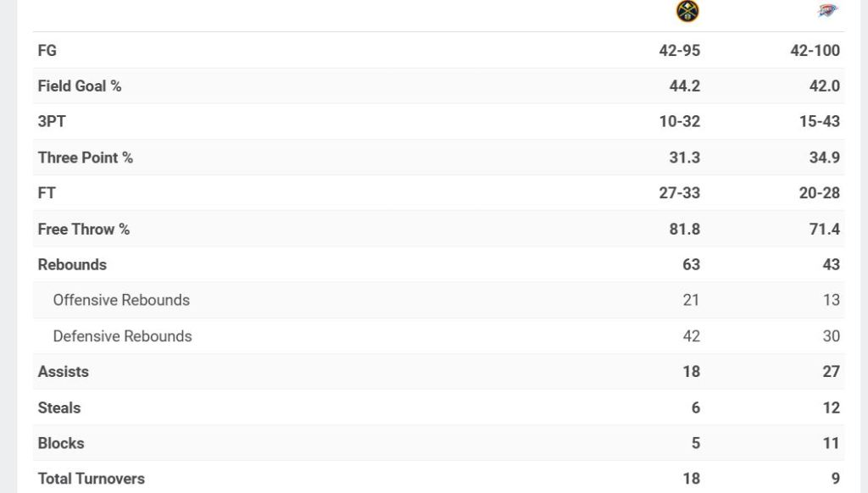Click the Free Throw % label
Viewport: 868px width, 493px height.
tap(84, 230)
